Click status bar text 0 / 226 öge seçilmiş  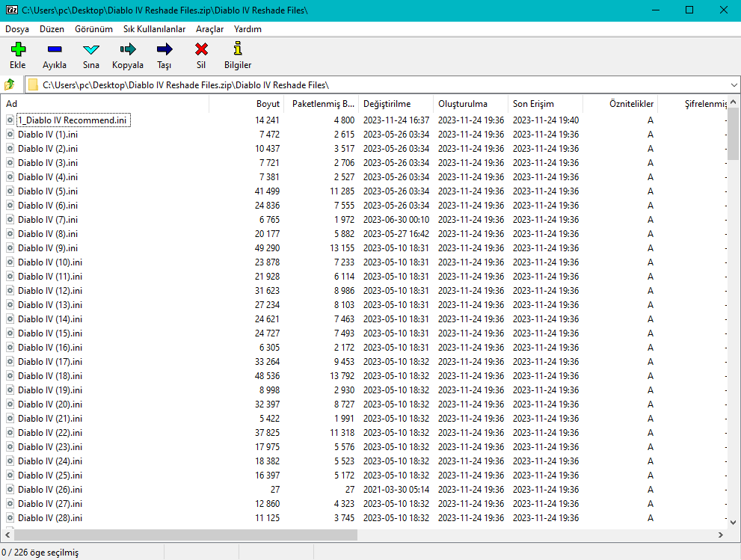click(40, 552)
